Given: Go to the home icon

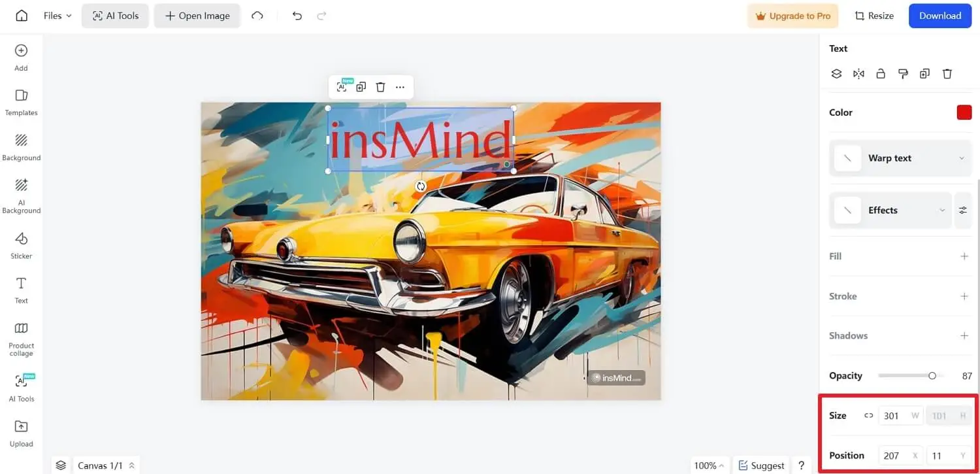Looking at the screenshot, I should pyautogui.click(x=22, y=16).
